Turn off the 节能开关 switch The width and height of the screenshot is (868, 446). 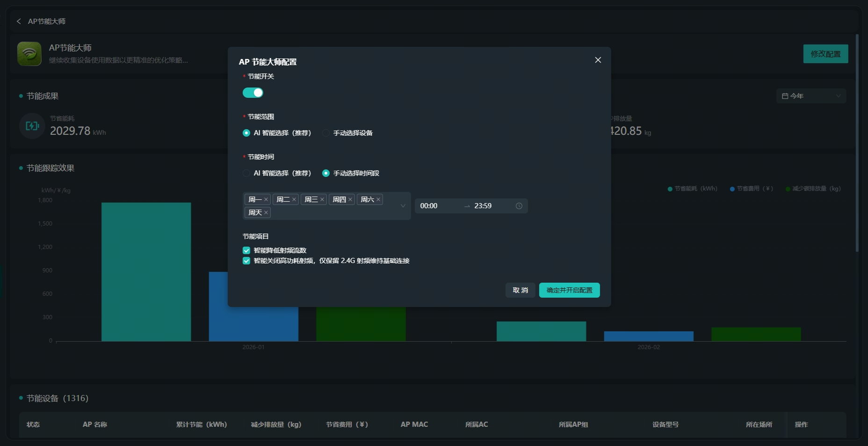[x=253, y=93]
